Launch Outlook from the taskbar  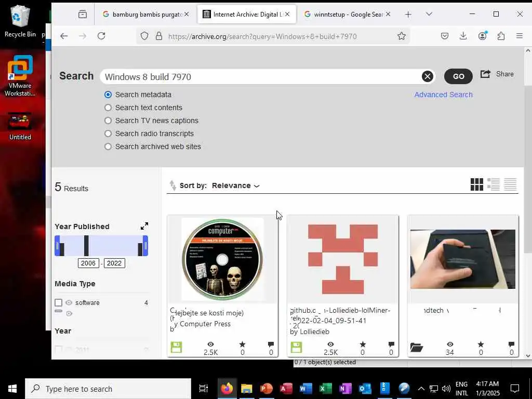coord(365,389)
